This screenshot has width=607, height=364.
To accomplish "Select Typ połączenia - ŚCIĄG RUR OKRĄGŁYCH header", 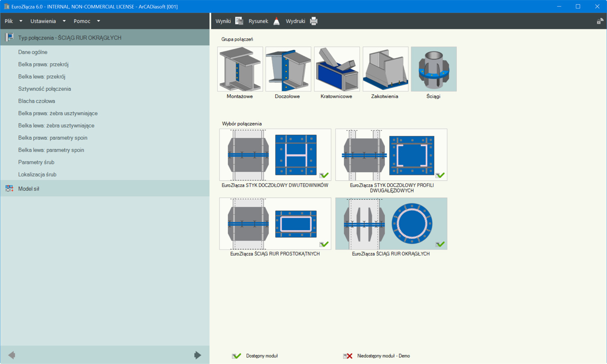I will tap(105, 37).
